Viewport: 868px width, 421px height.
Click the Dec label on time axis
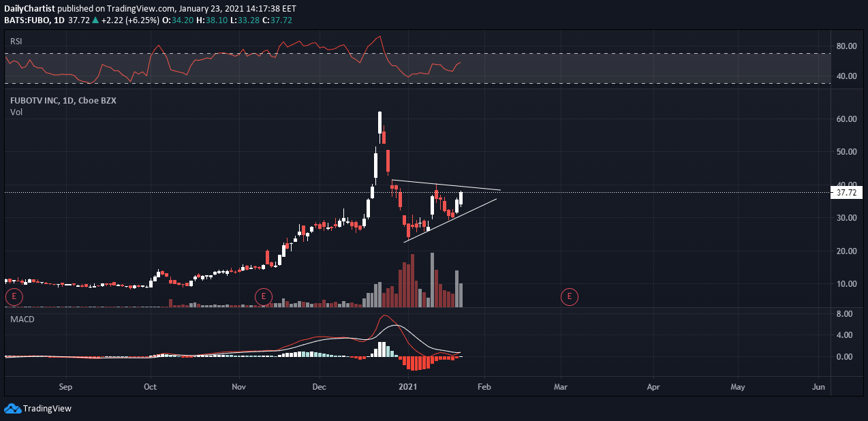click(320, 387)
